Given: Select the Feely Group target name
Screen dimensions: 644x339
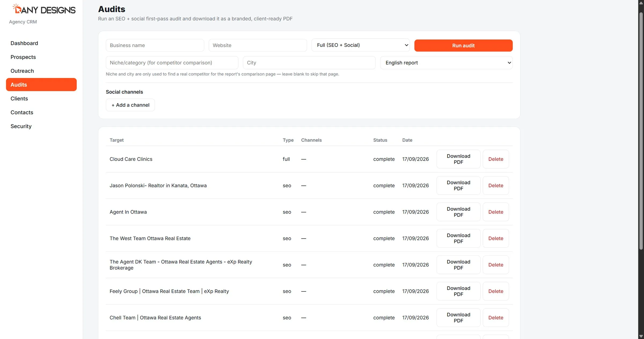Looking at the screenshot, I should [x=169, y=291].
